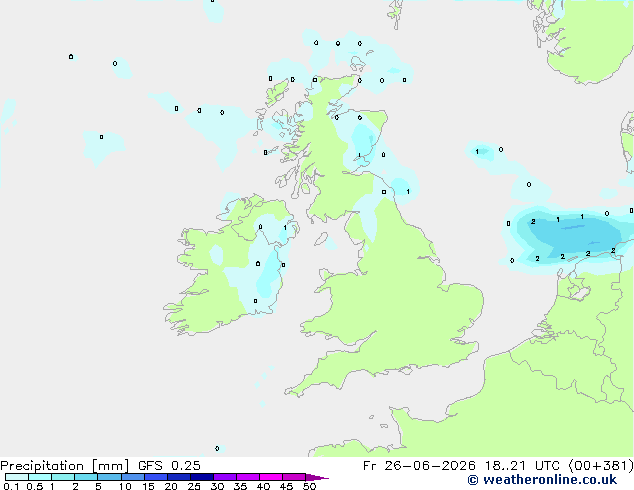Image resolution: width=634 pixels, height=490 pixels.
Task: Click the 0.1–0.5 mm legend color box
Action: click(17, 477)
